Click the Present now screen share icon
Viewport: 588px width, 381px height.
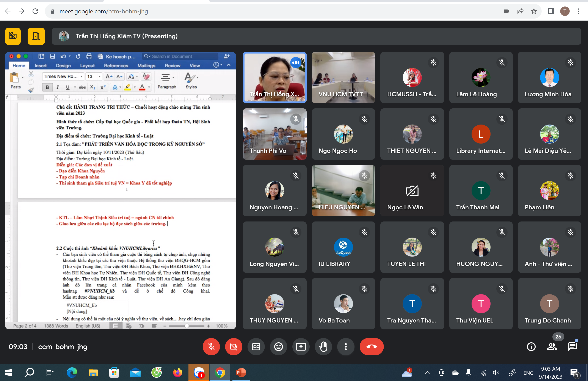tap(301, 347)
